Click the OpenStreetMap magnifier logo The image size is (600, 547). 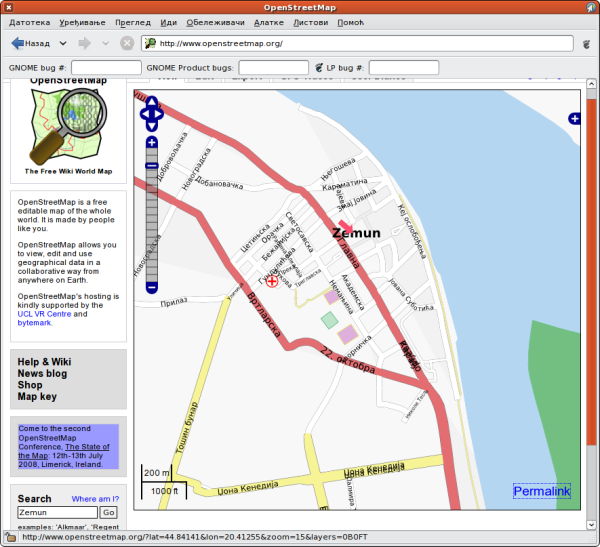(68, 126)
